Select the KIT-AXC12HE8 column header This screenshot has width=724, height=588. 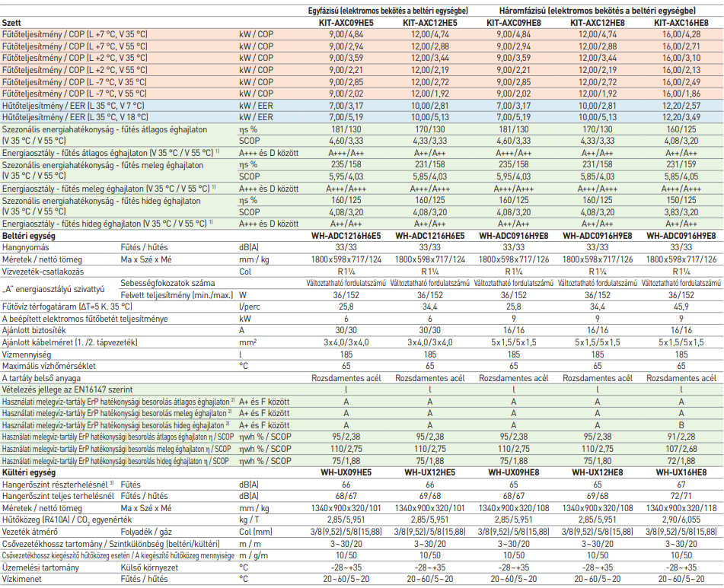tap(598, 23)
